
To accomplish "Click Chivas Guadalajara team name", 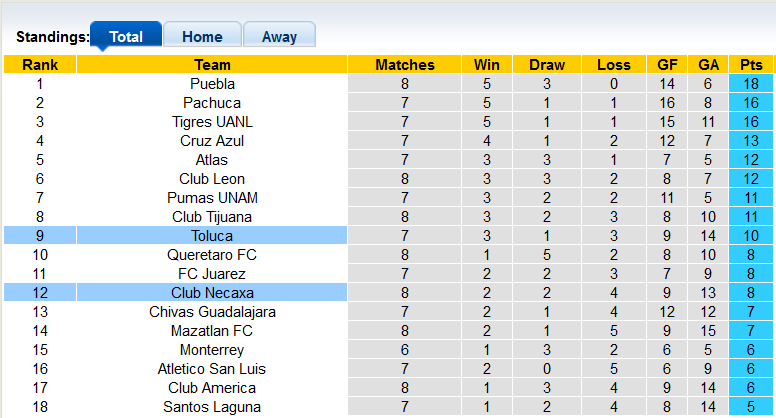I will point(212,312).
